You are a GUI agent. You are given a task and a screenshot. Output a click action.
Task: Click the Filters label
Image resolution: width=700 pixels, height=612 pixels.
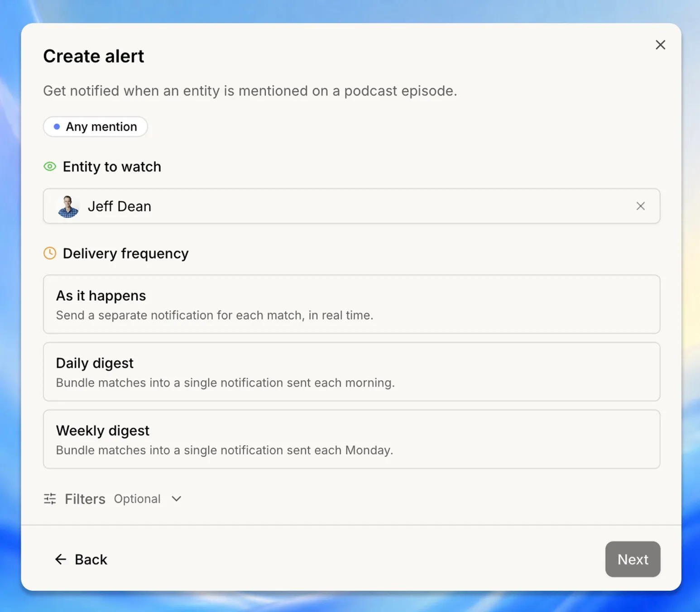coord(85,499)
